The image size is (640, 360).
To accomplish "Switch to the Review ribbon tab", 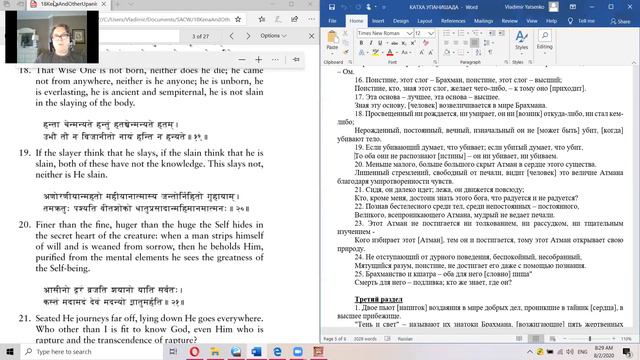I will click(509, 21).
